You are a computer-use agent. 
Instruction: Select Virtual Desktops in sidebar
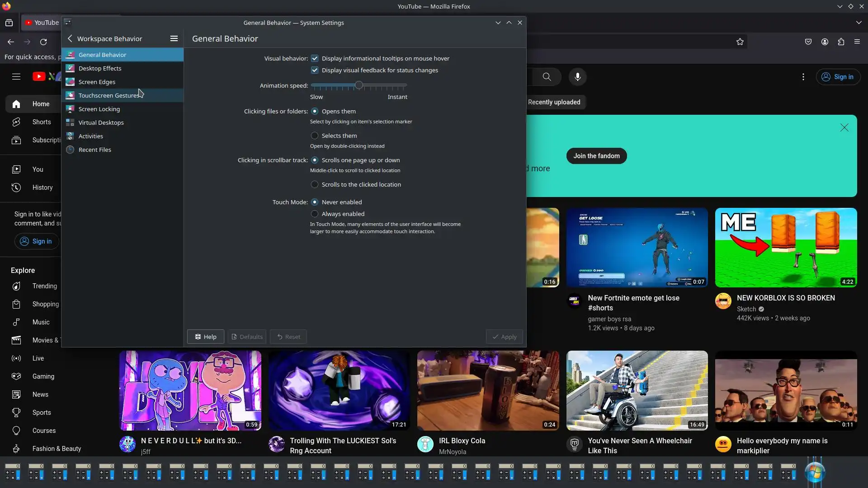tap(101, 122)
